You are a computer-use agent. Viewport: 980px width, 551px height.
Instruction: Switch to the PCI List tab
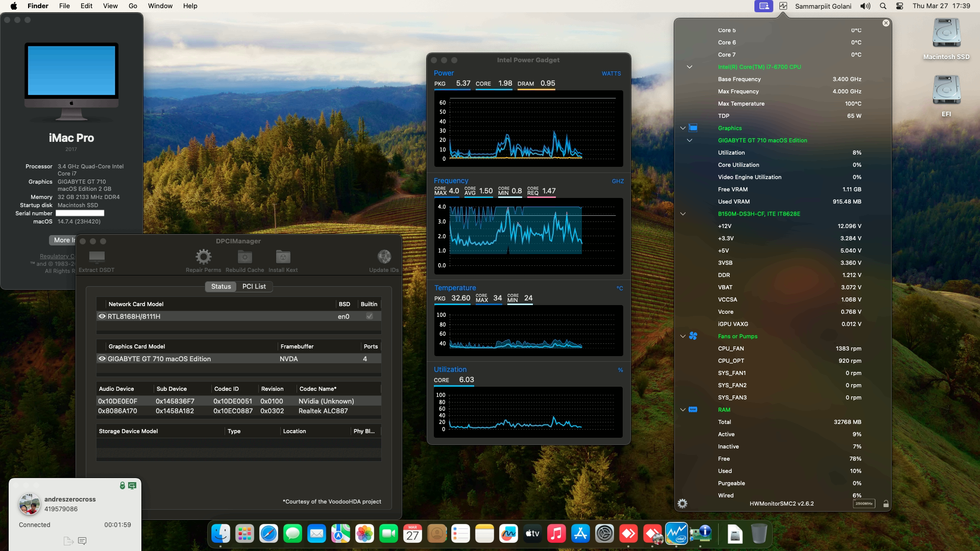254,286
